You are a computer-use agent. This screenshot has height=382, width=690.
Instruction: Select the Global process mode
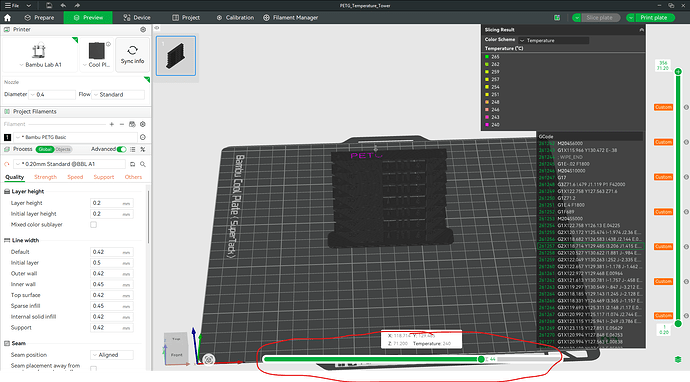pos(45,149)
